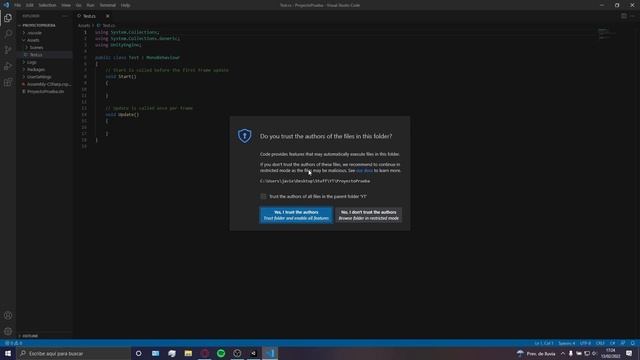This screenshot has width=640, height=360.
Task: Collapse the PROYECTOPRUEBA root folder
Action: 39,25
